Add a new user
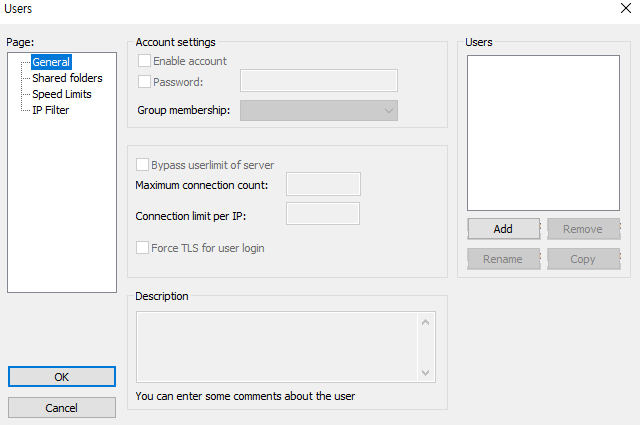The height and width of the screenshot is (425, 640). click(x=503, y=229)
